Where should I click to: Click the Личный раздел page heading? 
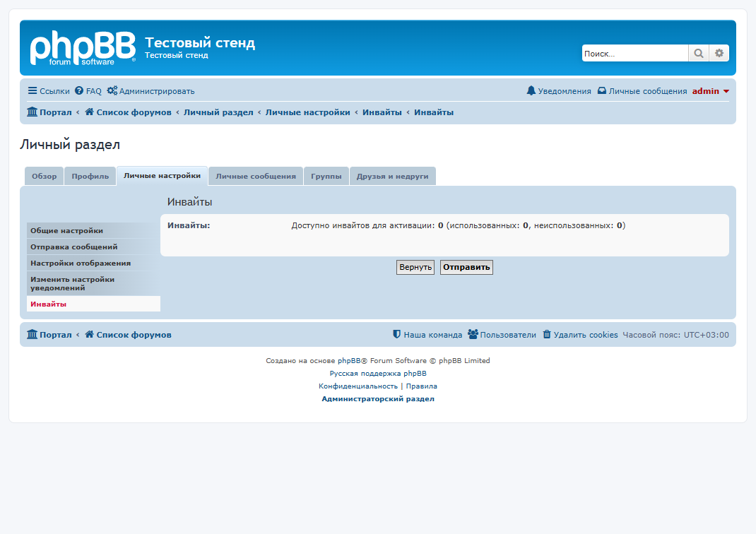pos(70,145)
